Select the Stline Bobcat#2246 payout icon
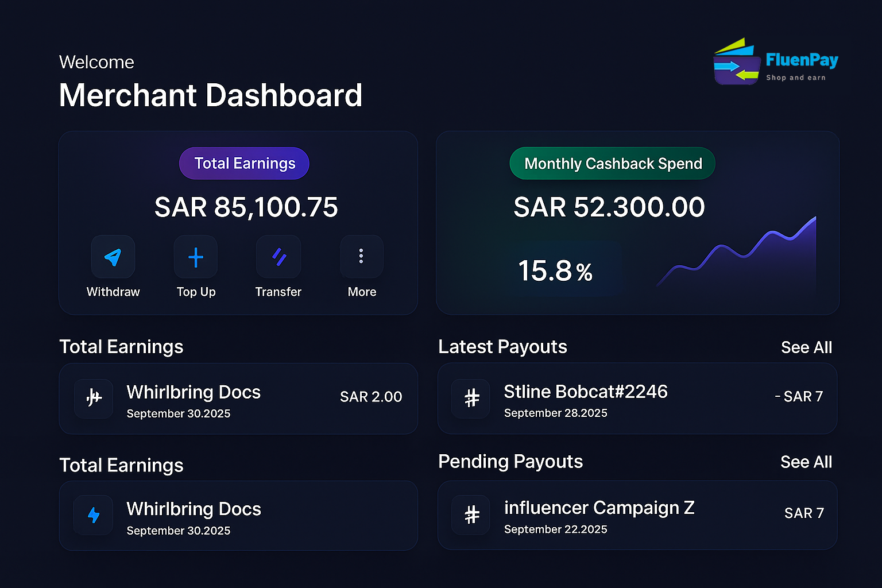This screenshot has height=588, width=882. pyautogui.click(x=470, y=399)
